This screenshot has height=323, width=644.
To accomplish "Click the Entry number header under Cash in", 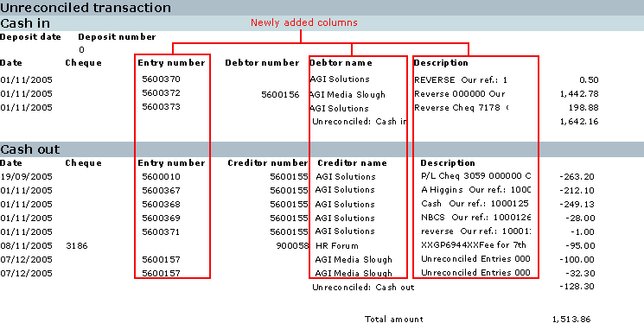I will (x=171, y=63).
